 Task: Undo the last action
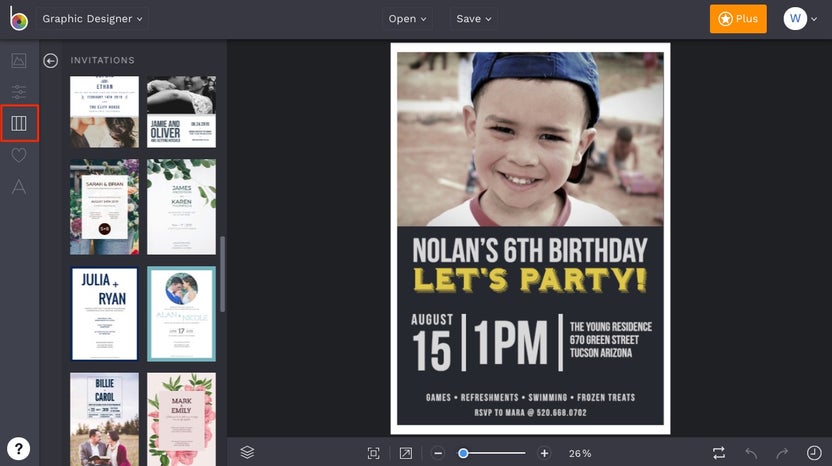[751, 453]
